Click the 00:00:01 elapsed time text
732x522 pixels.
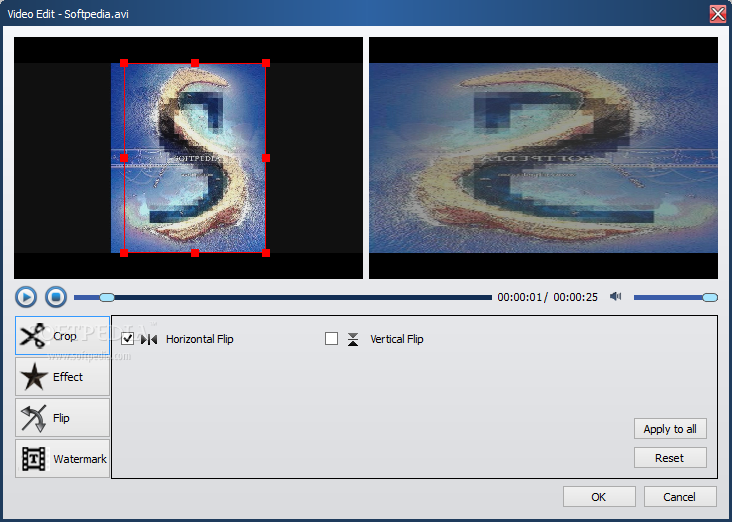pyautogui.click(x=520, y=297)
